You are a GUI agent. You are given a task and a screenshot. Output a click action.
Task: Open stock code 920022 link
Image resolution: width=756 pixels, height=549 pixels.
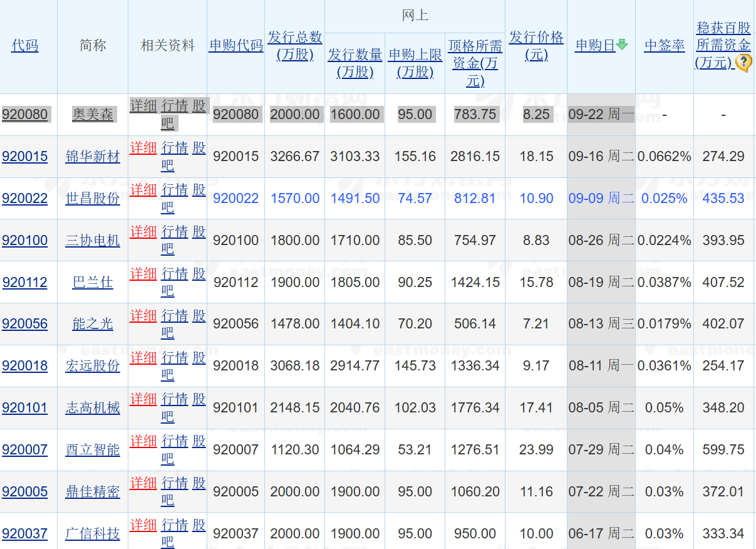click(x=25, y=199)
